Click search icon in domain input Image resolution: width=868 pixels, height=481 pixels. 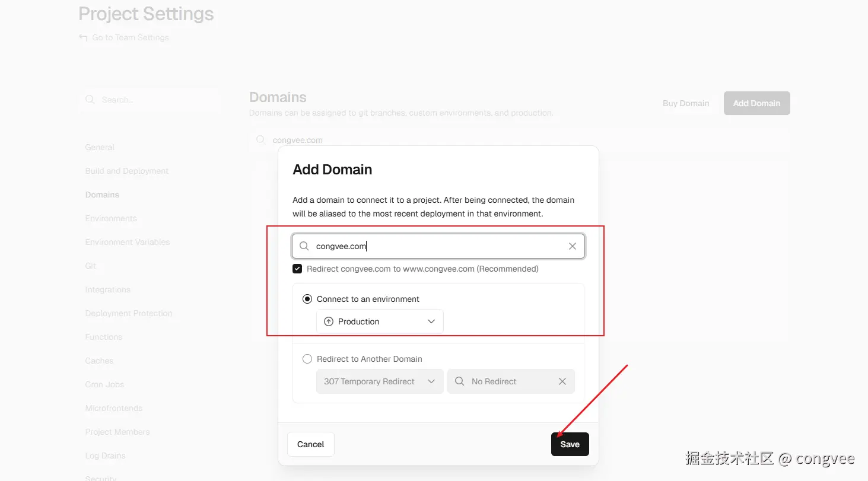(304, 246)
